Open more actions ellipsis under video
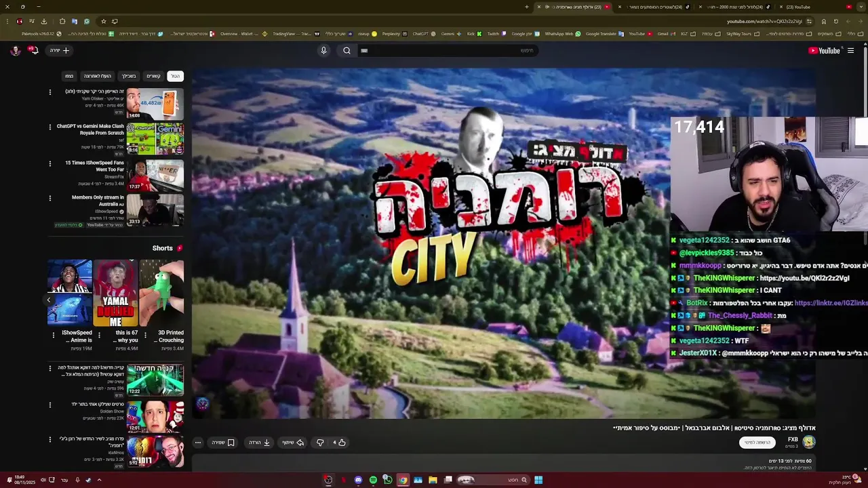This screenshot has height=488, width=868. pyautogui.click(x=198, y=443)
